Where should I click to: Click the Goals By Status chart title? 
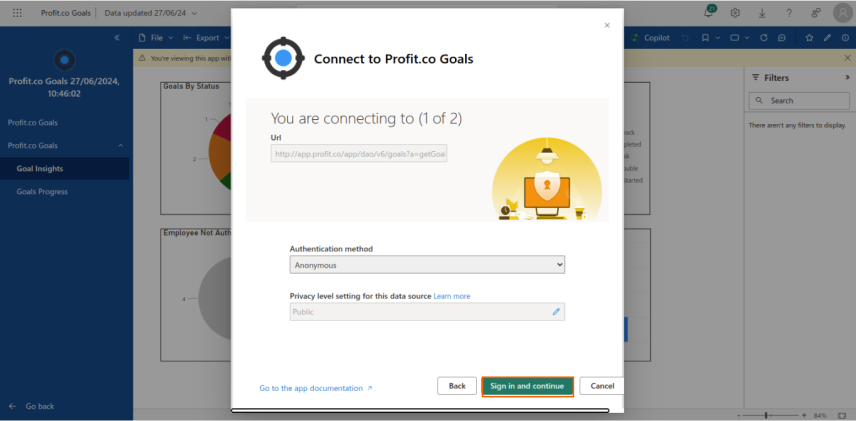coord(191,86)
